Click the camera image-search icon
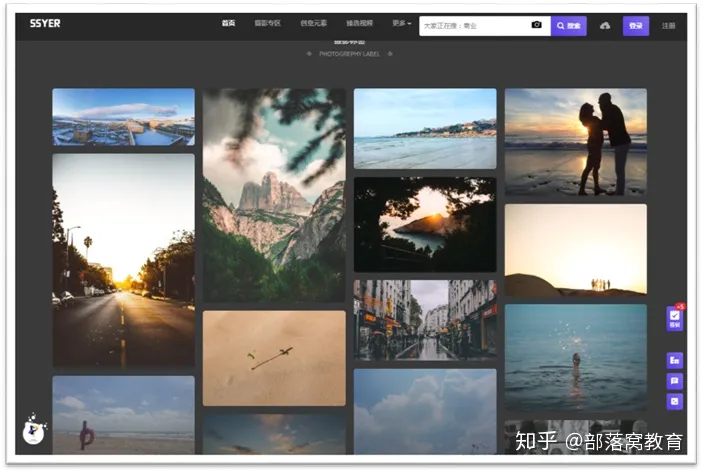Screen dimensions: 703x472 tap(536, 25)
